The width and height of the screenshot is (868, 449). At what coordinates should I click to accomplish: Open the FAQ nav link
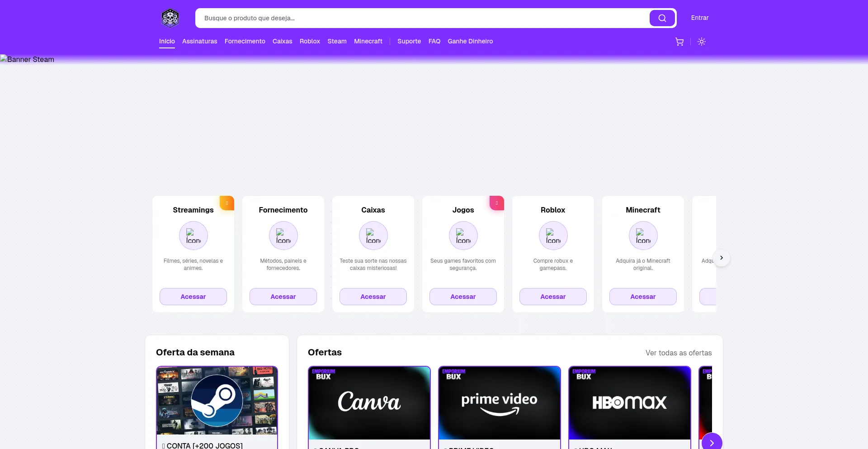[x=434, y=41]
